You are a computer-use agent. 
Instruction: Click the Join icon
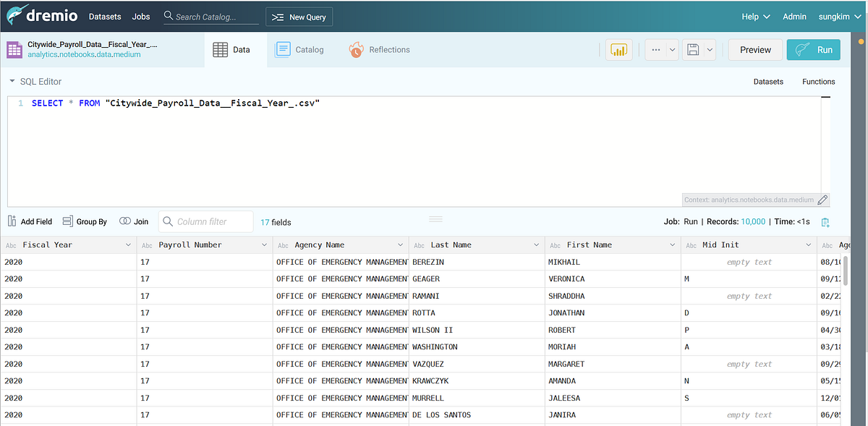[123, 221]
